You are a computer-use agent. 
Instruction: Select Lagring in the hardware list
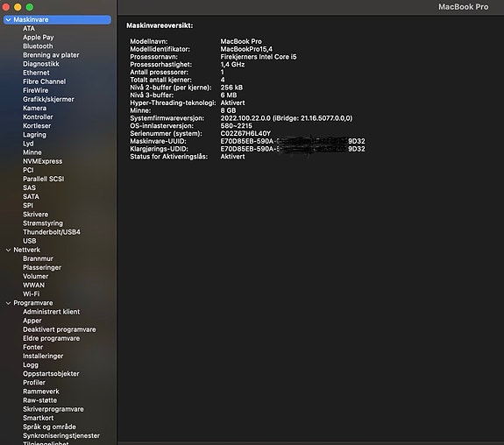click(x=34, y=135)
